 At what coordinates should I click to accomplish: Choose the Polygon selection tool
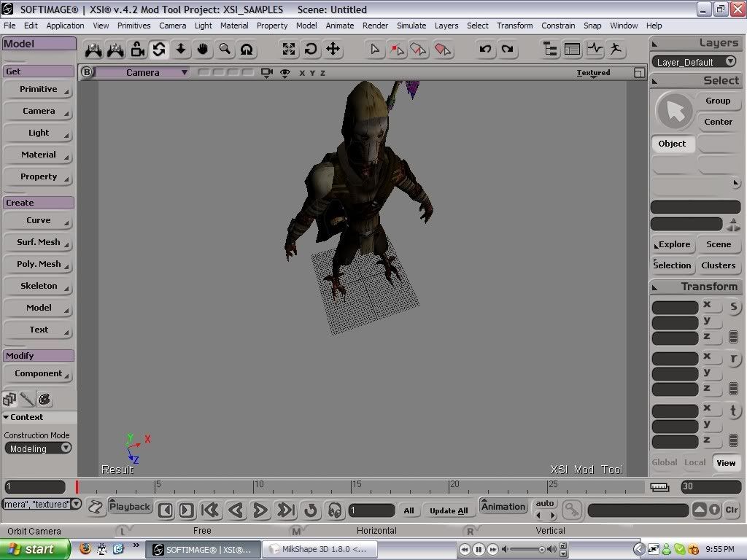coord(443,49)
